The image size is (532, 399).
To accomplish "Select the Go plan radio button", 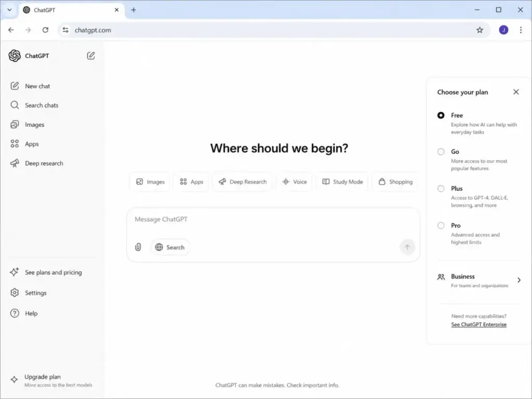I will coord(441,152).
